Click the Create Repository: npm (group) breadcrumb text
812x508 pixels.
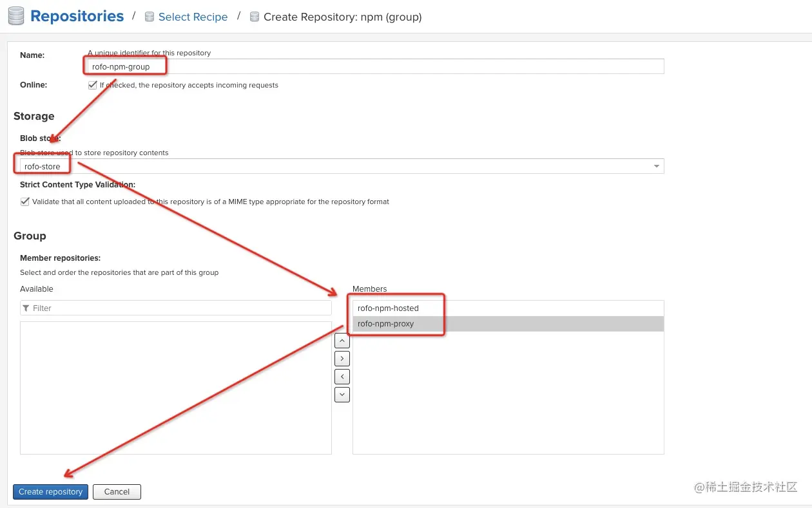[x=343, y=17]
